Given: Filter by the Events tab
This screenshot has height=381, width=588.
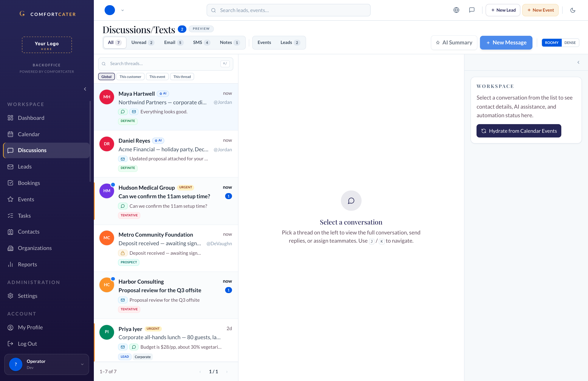Looking at the screenshot, I should pyautogui.click(x=264, y=42).
